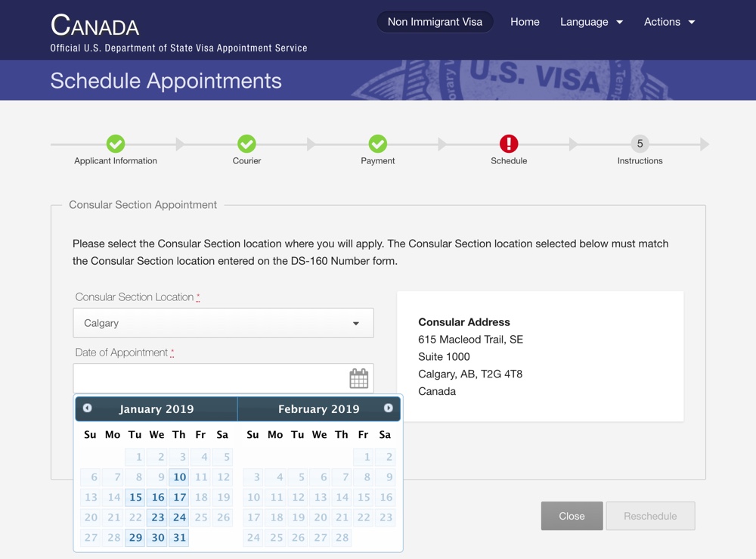Click the Applicant Information step label
Screen dimensions: 756x559
click(x=116, y=160)
